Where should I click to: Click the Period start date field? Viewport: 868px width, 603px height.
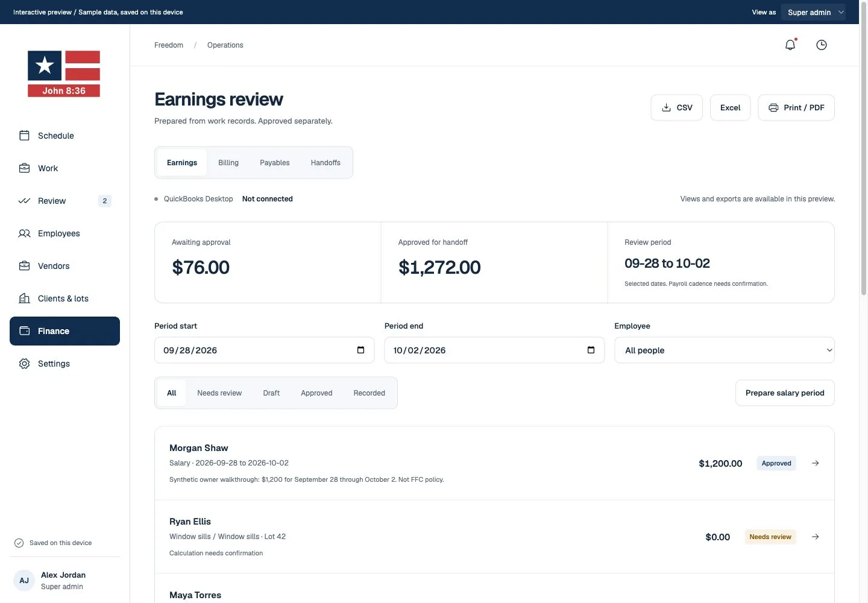point(265,350)
